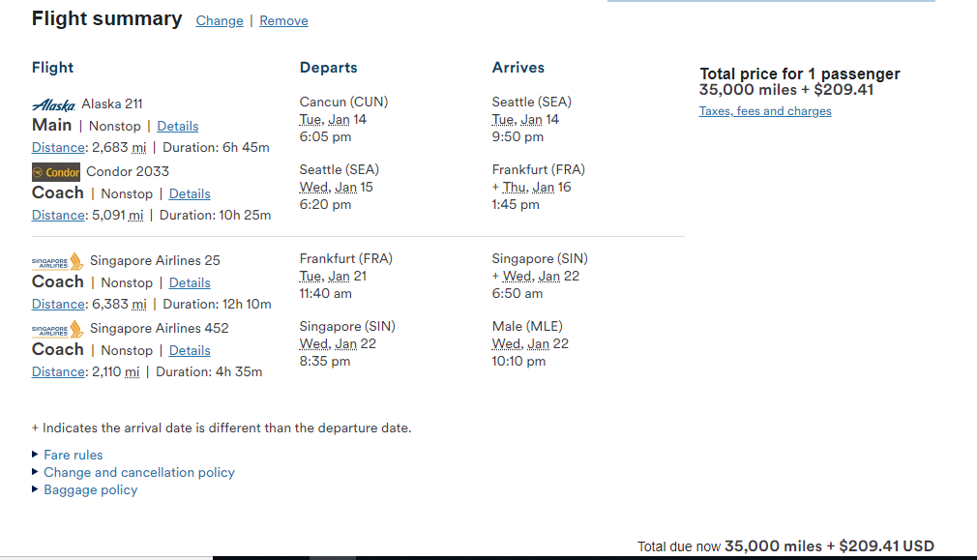This screenshot has width=977, height=560.
Task: View Details for Singapore Airlines 25
Action: (190, 282)
